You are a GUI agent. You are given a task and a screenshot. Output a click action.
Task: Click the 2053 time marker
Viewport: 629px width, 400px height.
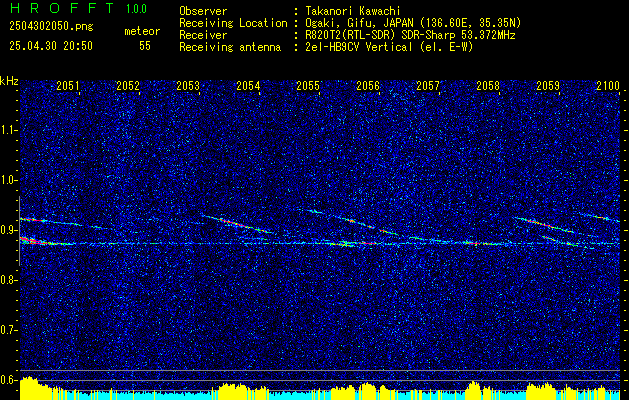pos(188,86)
